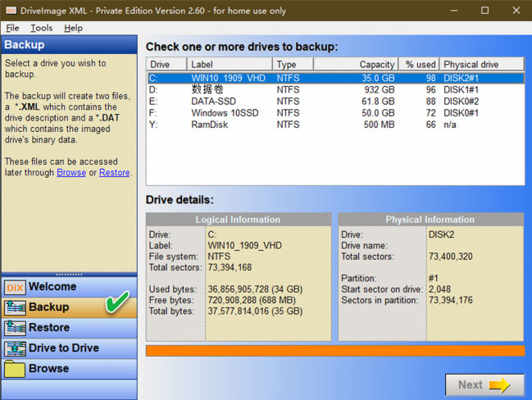
Task: Select drive C: WIN10_1909_VHD row
Action: click(335, 78)
